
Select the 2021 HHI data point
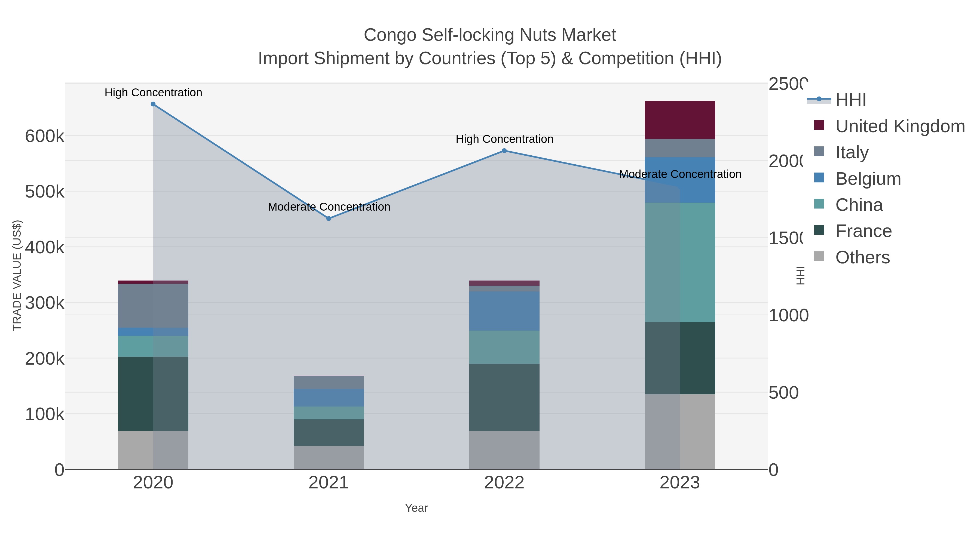pyautogui.click(x=329, y=219)
